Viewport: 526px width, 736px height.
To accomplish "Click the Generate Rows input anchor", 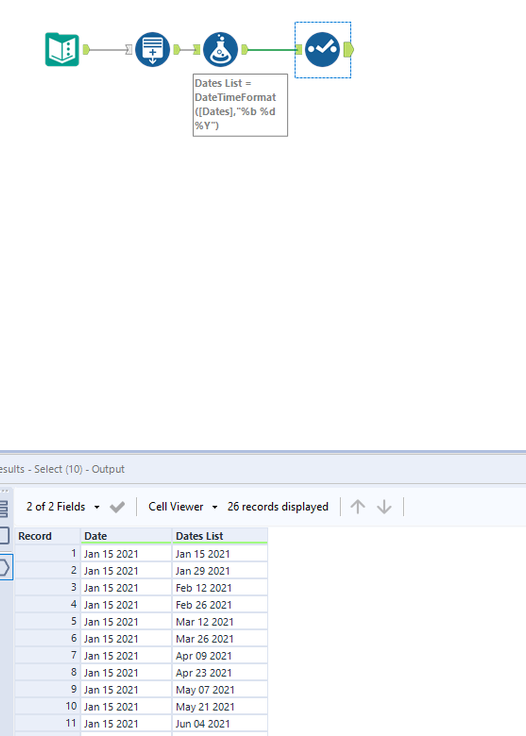I will (129, 49).
